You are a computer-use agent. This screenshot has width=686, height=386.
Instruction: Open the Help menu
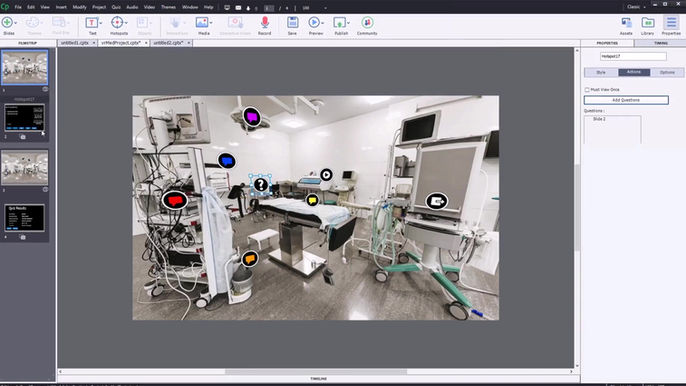coord(209,7)
